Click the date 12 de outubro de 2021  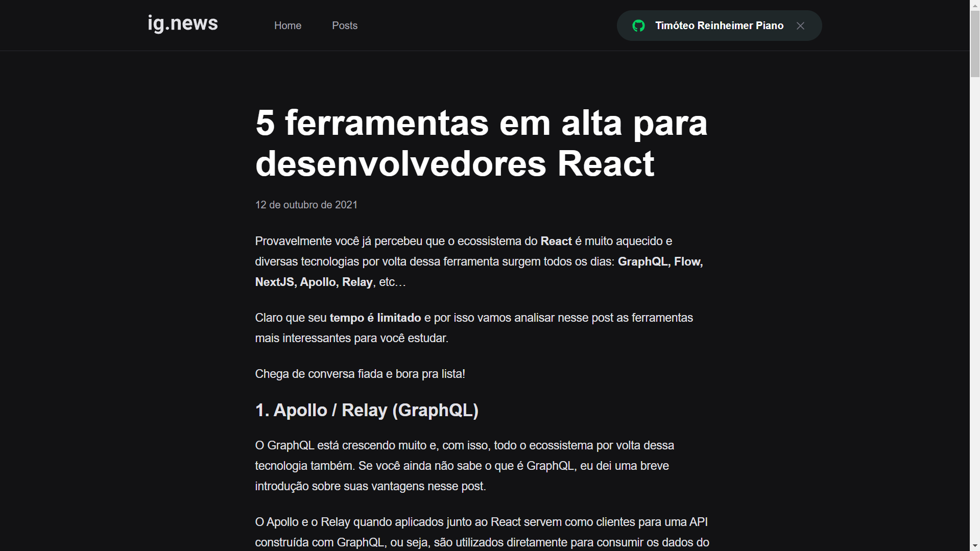[306, 205]
